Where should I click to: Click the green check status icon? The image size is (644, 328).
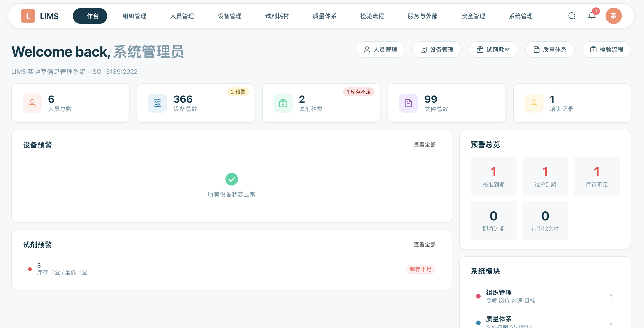(231, 179)
